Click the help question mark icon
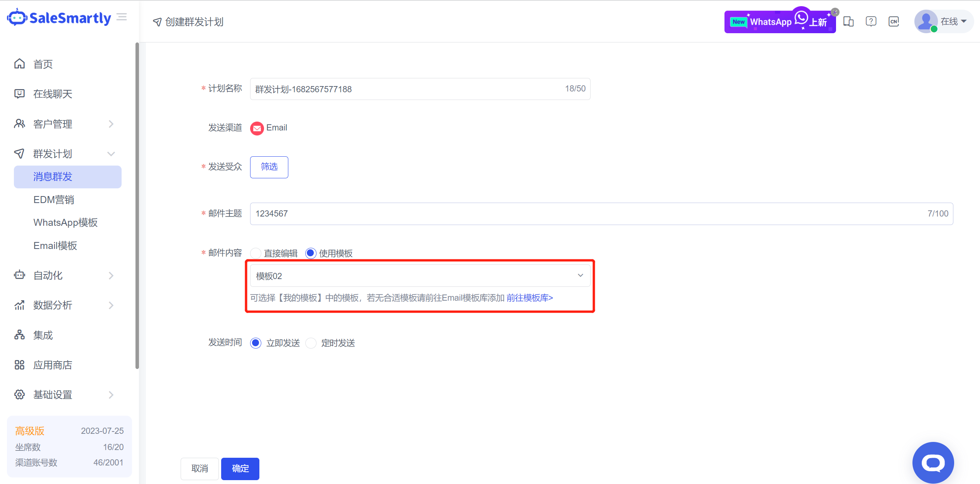Screen dimensions: 980x484 point(871,22)
